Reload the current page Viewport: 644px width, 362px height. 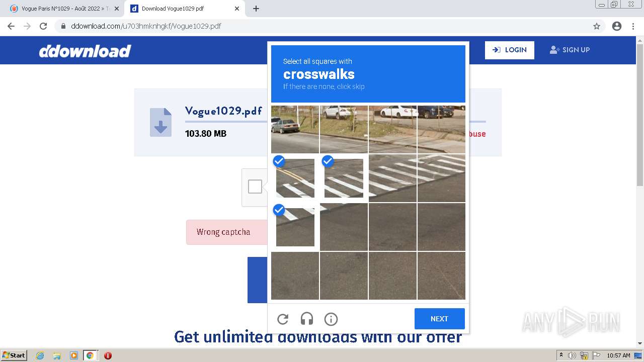(43, 26)
